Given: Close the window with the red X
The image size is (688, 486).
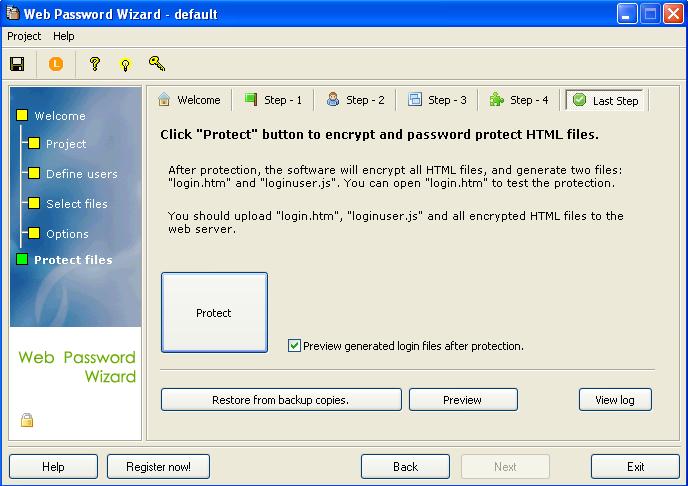Looking at the screenshot, I should (x=673, y=14).
